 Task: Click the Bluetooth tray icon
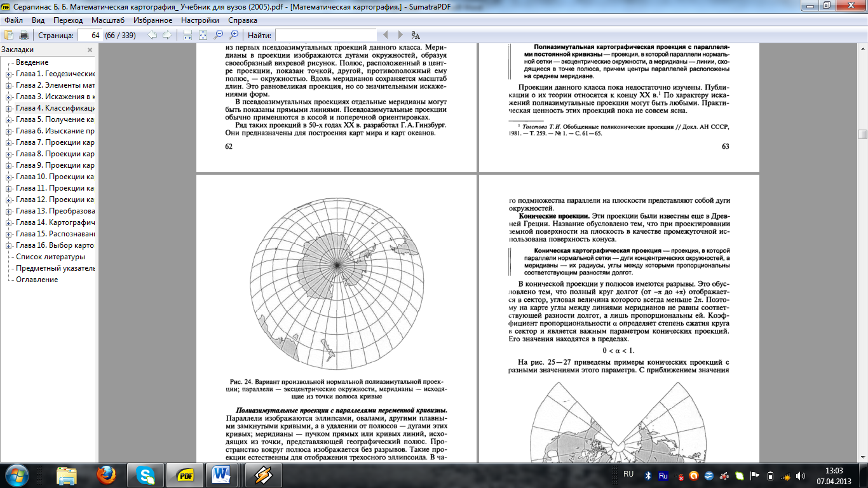coord(648,475)
